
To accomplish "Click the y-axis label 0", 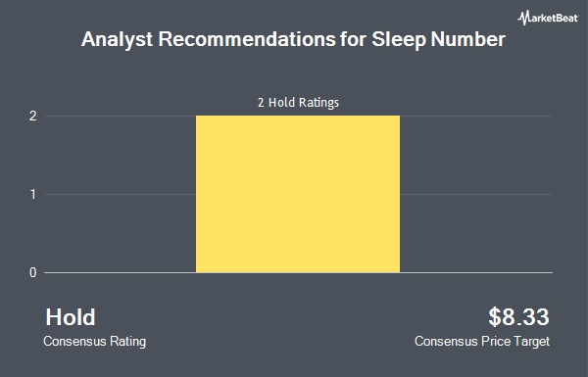I will click(x=33, y=273).
